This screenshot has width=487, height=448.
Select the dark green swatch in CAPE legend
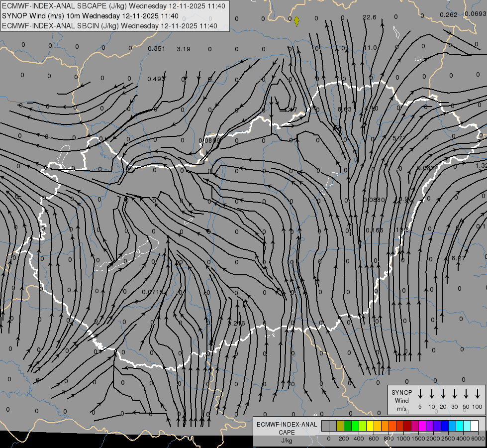(348, 426)
